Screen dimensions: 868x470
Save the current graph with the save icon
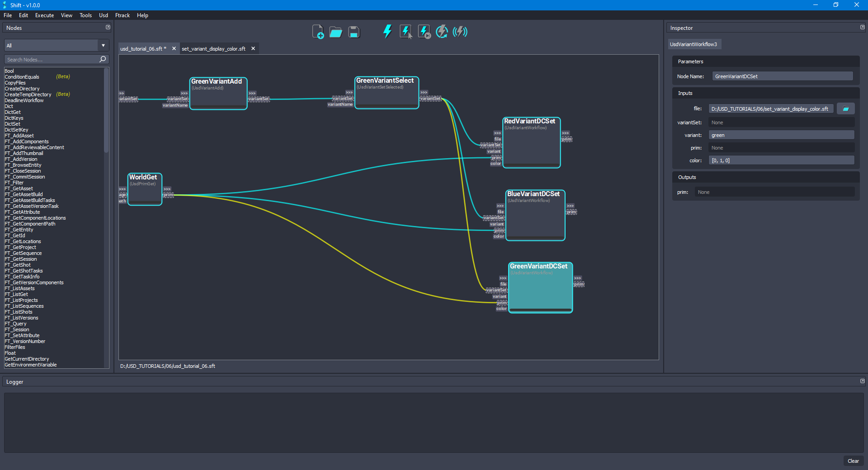353,32
